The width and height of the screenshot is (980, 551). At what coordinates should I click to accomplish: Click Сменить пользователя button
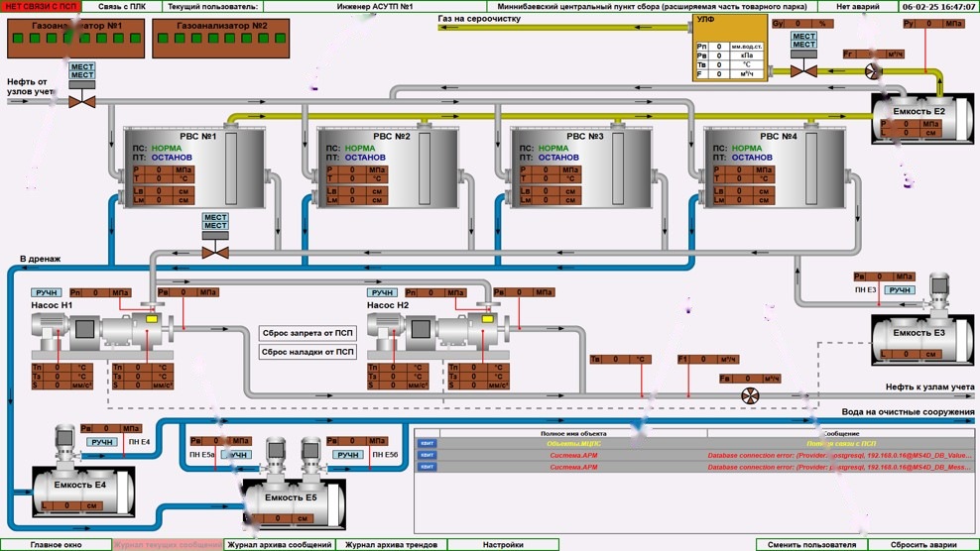point(812,545)
